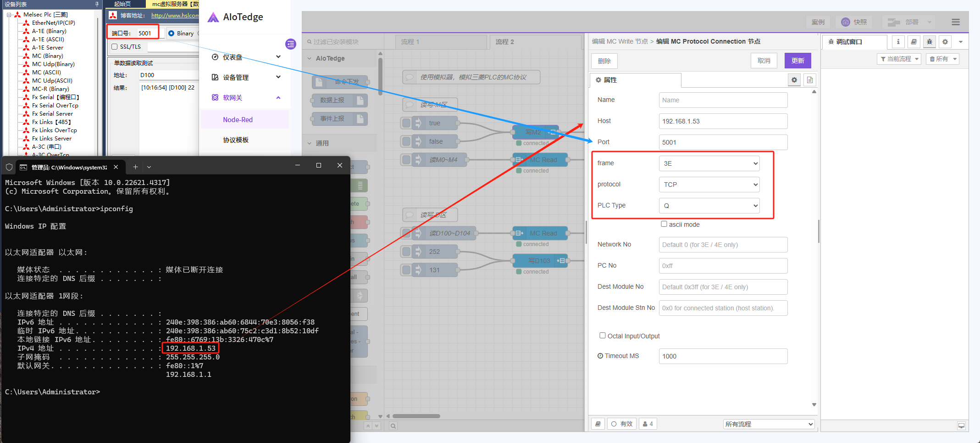The height and width of the screenshot is (443, 980).
Task: Open the sidebar info (i) tab
Action: (898, 42)
